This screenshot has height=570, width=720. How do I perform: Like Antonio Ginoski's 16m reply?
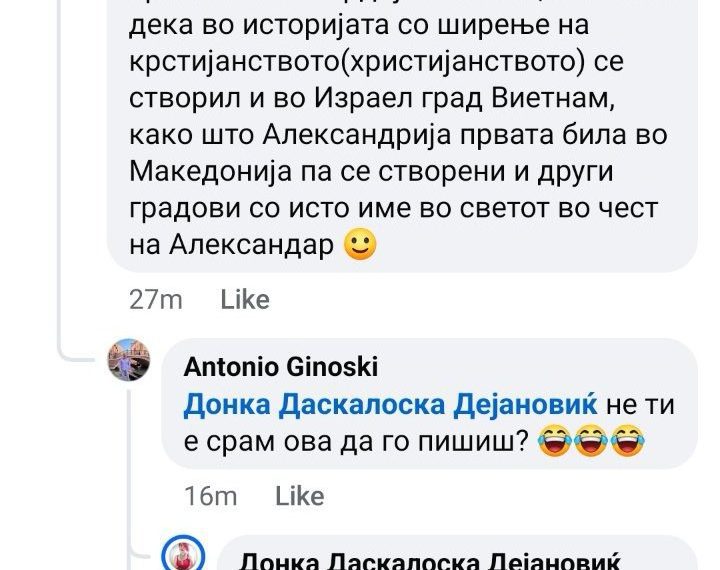click(x=299, y=497)
